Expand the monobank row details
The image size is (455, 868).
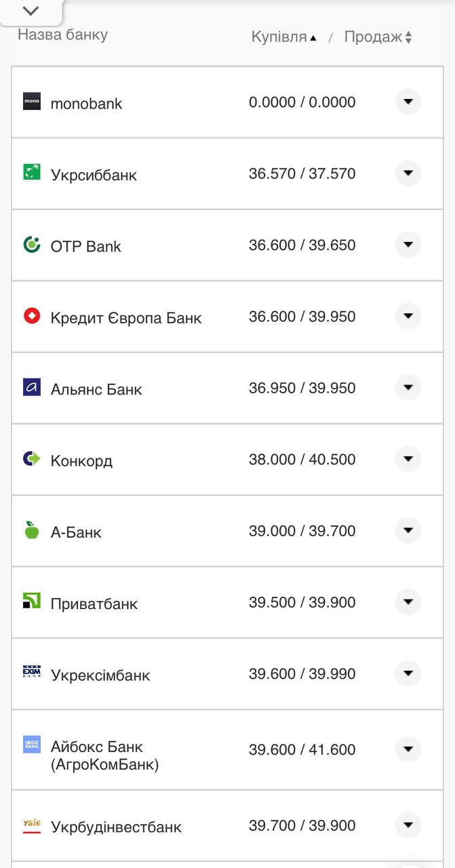[x=408, y=102]
